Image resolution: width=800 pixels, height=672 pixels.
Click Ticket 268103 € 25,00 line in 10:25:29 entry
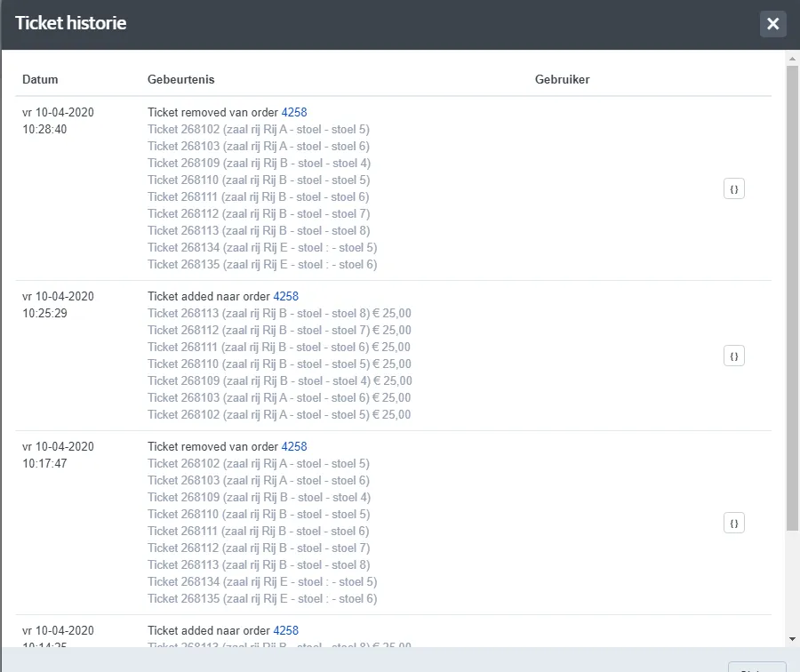[279, 397]
